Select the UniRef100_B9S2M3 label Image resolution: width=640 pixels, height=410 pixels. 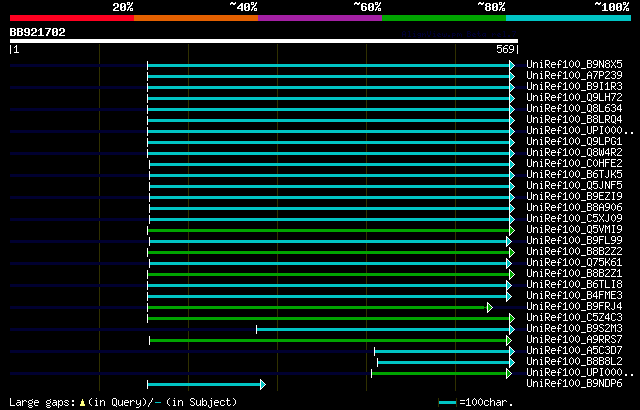(x=574, y=329)
